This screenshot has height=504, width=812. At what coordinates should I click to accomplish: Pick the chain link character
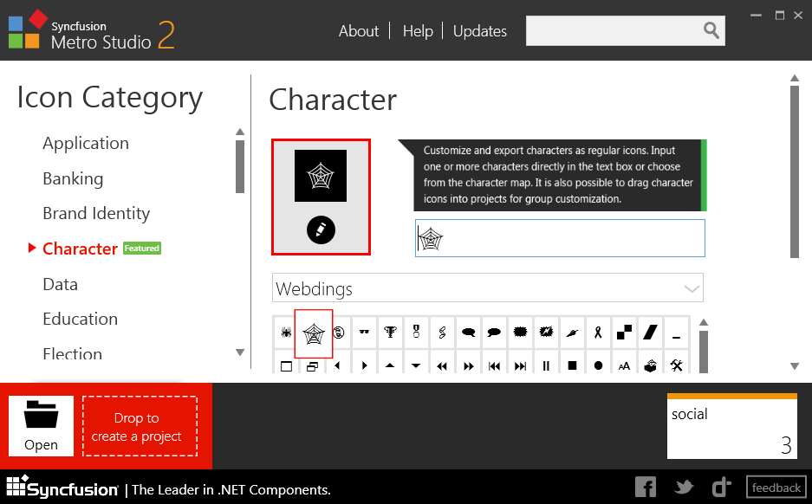442,333
